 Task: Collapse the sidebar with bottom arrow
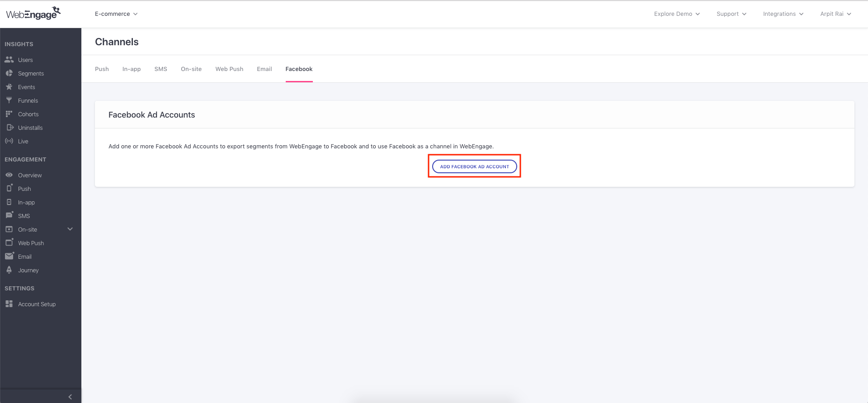[70, 397]
